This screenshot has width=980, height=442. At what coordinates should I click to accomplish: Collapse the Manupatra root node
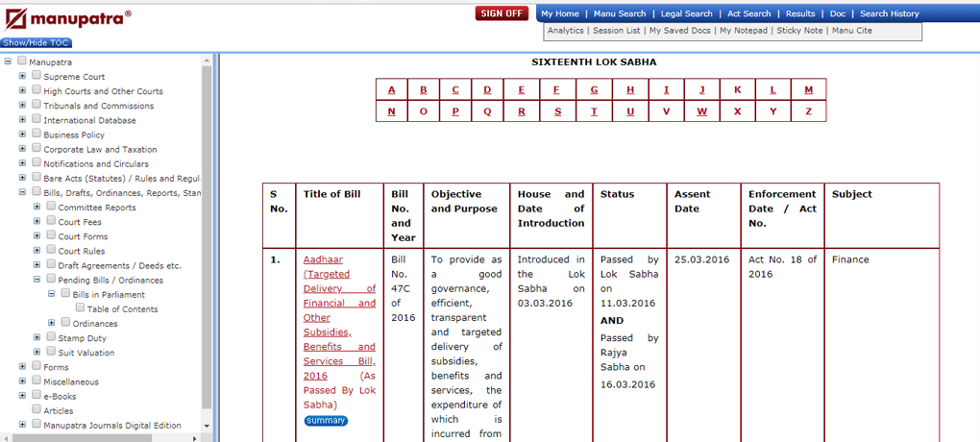[x=8, y=61]
